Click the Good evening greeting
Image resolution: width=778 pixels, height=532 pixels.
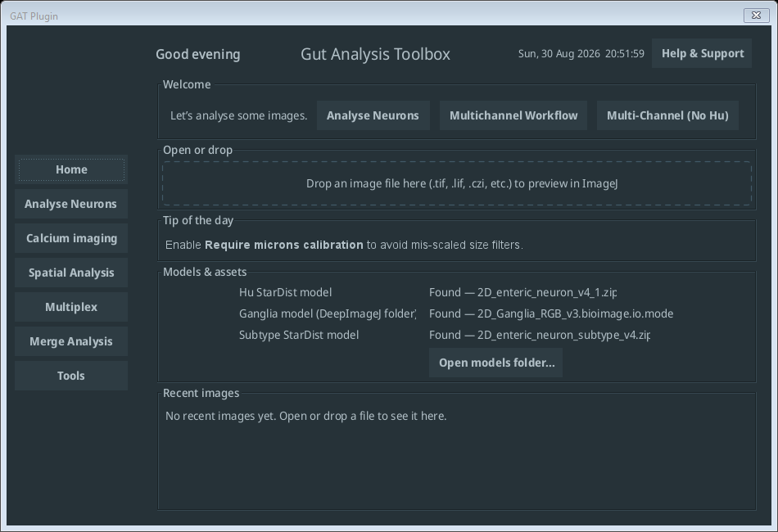[198, 54]
